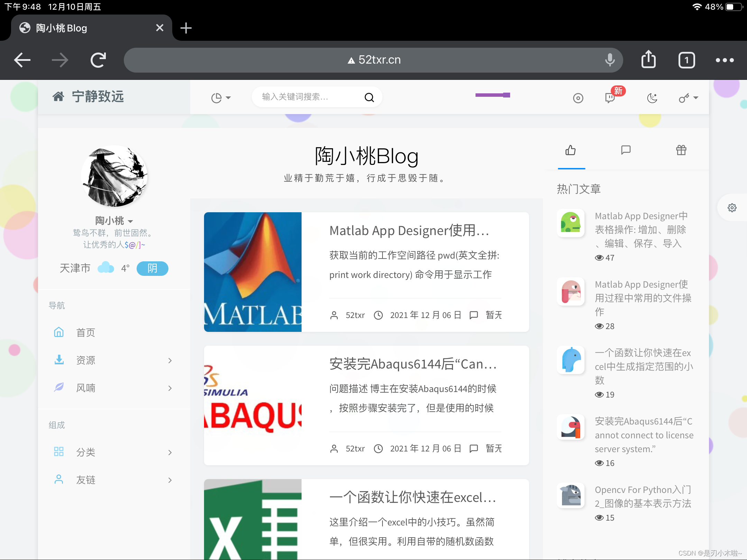Viewport: 747px width, 560px height.
Task: Click the search magnifier icon
Action: 369,97
